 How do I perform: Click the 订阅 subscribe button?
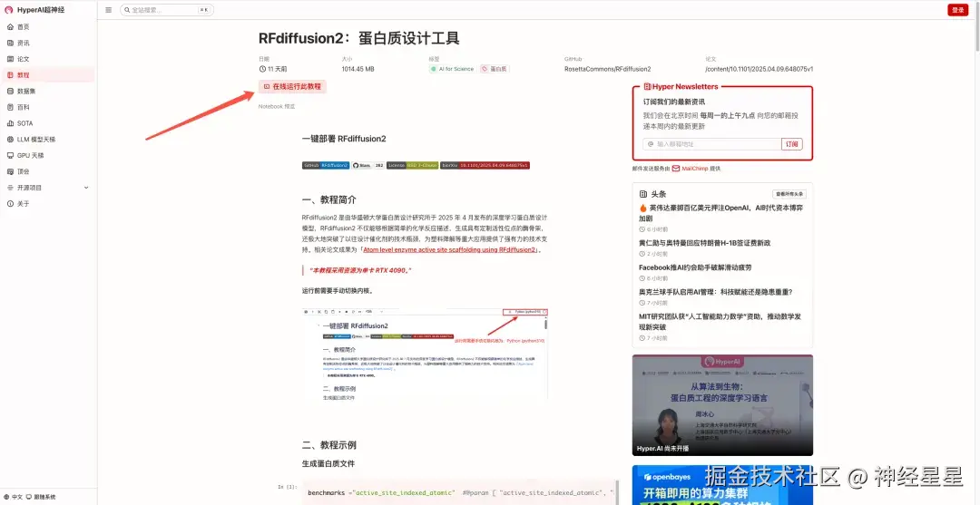click(x=792, y=144)
